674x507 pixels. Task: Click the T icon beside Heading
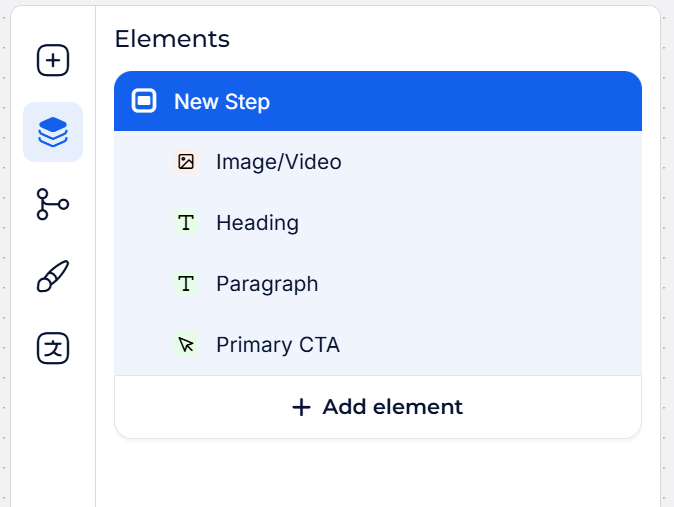[x=186, y=222]
